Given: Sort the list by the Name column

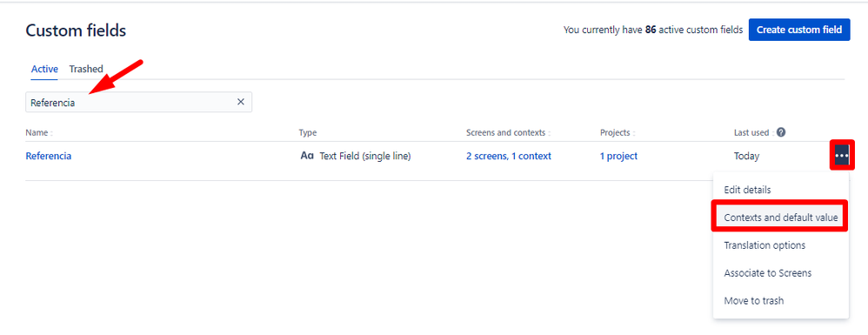Looking at the screenshot, I should click(x=39, y=133).
